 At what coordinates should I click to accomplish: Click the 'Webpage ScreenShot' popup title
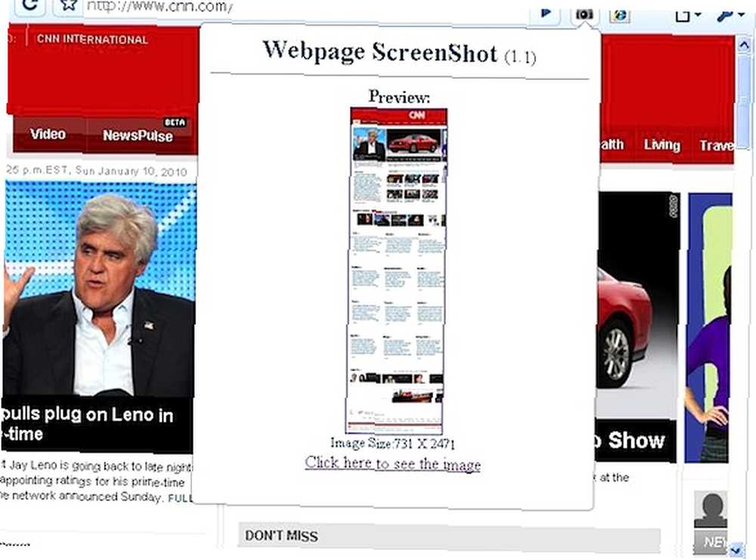click(x=380, y=51)
